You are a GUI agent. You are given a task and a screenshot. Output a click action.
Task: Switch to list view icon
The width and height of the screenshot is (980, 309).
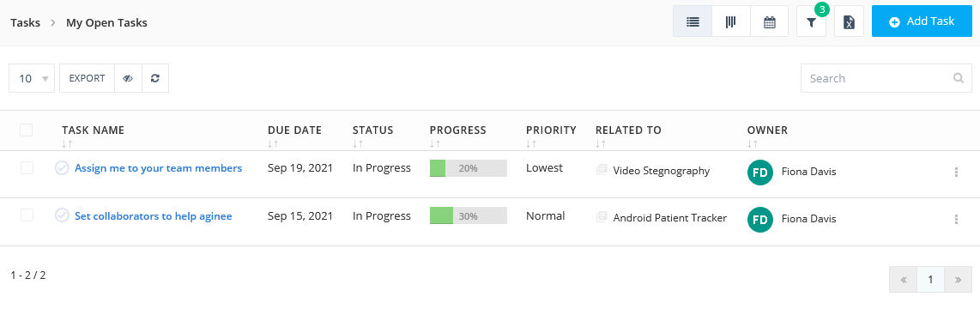(693, 22)
